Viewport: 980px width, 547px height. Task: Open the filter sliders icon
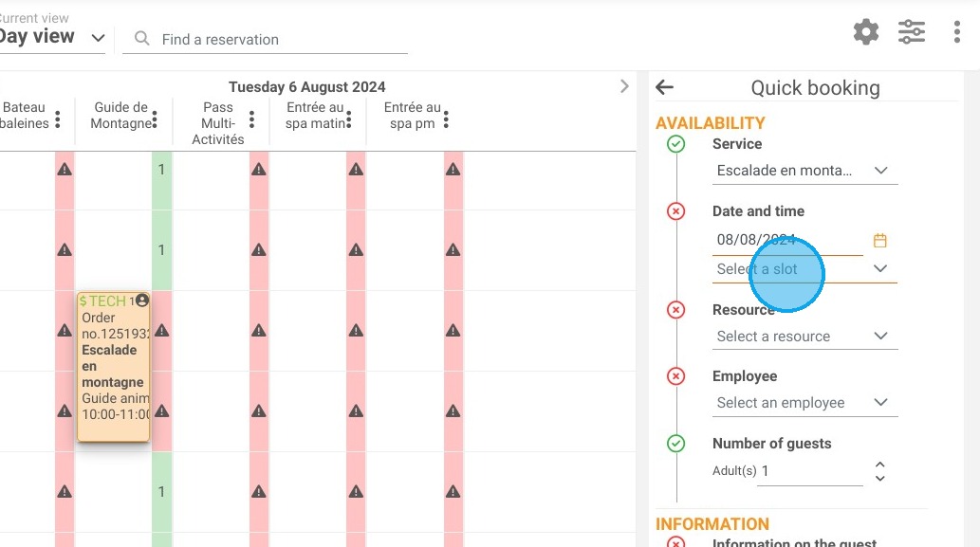click(x=912, y=32)
